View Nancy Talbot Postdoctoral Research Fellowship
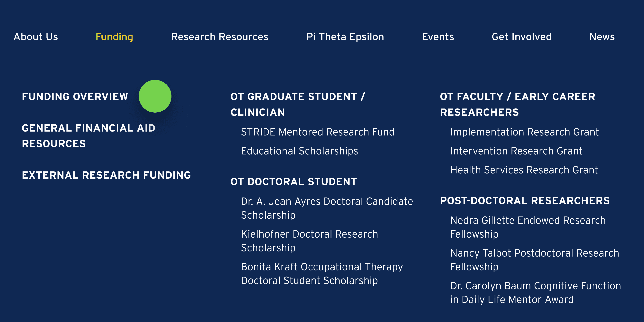 tap(535, 260)
